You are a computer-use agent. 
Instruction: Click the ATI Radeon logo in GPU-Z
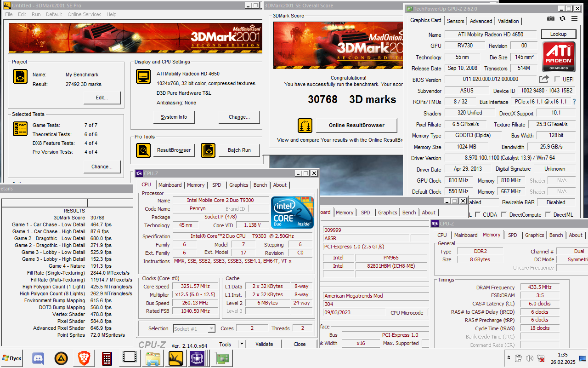pos(559,57)
